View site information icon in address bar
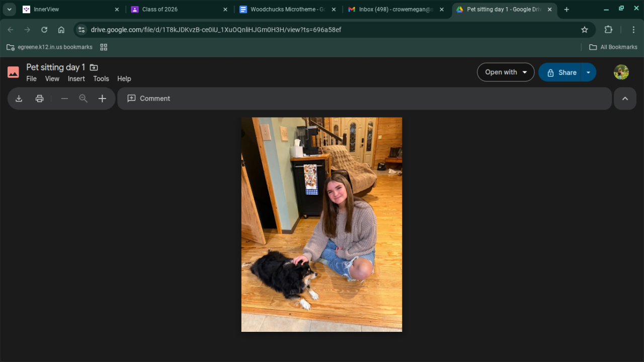Screen dimensions: 644x362 (x=82, y=30)
